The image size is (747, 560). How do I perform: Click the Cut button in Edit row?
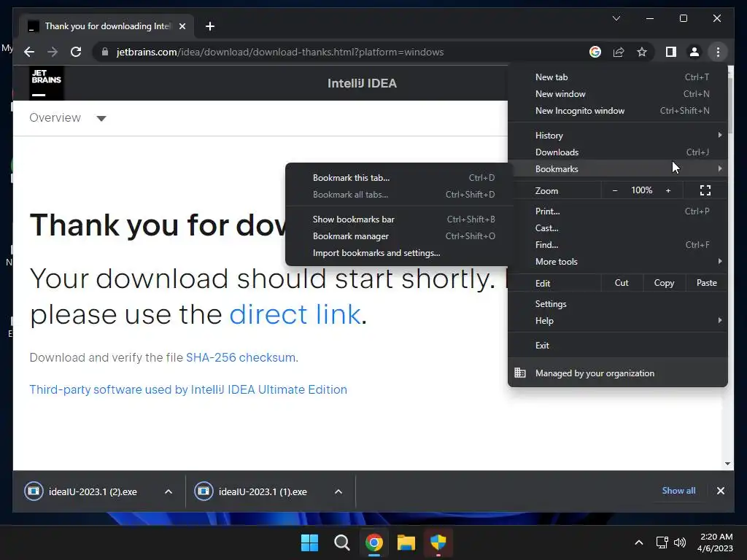point(622,283)
